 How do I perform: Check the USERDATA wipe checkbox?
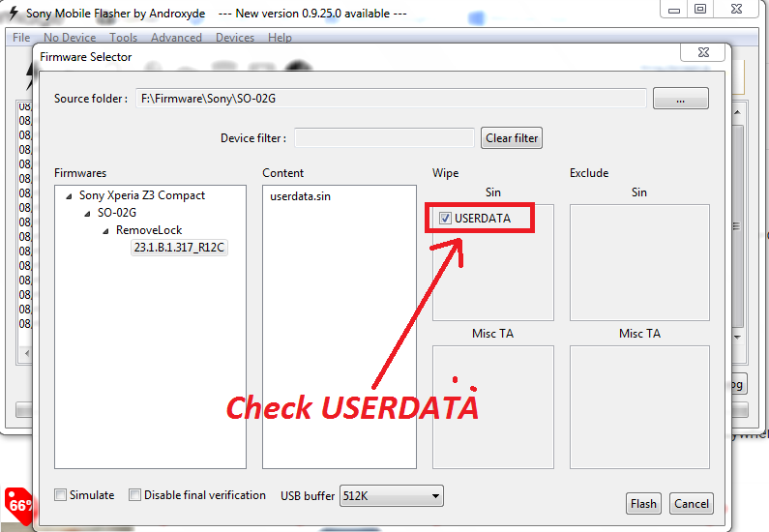point(445,219)
